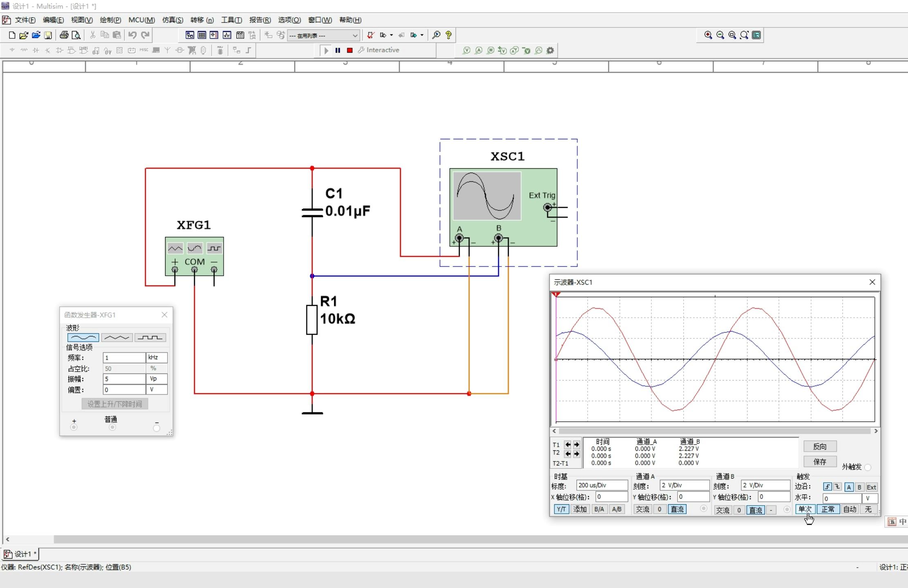This screenshot has height=588, width=908.
Task: Click the print icon in toolbar
Action: pyautogui.click(x=64, y=35)
